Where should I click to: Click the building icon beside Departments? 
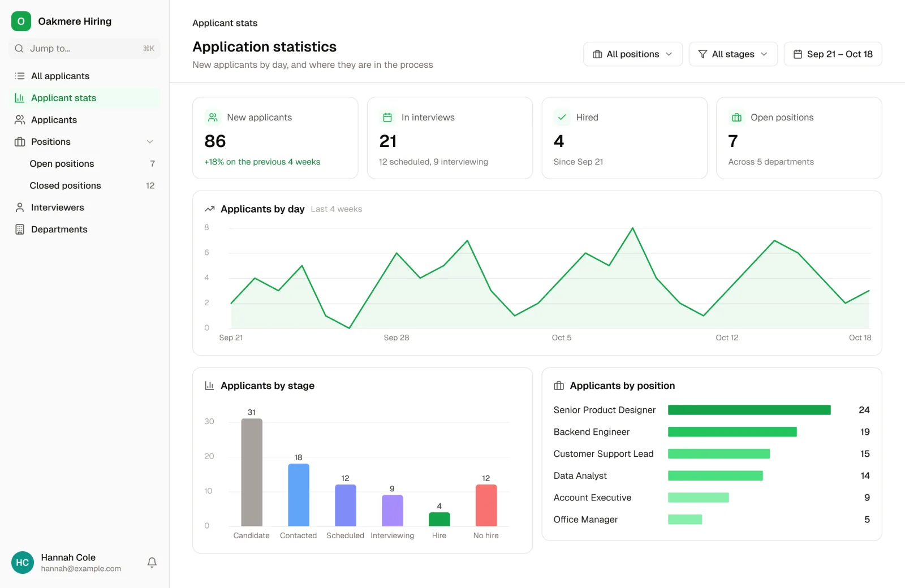(20, 230)
